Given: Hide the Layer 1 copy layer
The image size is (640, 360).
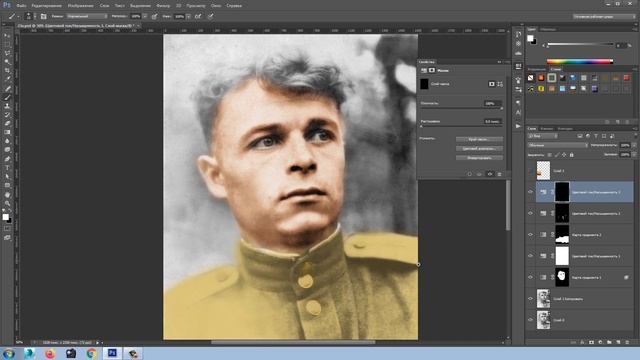Looking at the screenshot, I should (x=531, y=299).
